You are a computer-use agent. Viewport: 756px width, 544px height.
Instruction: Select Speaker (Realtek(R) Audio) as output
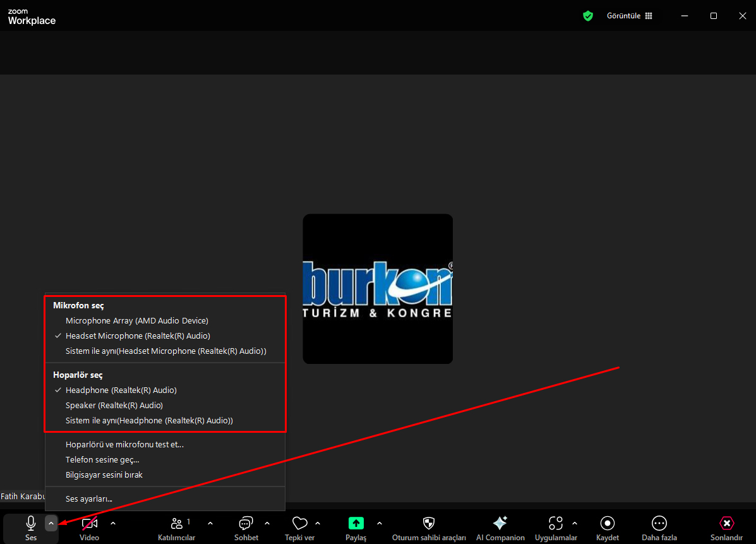tap(114, 406)
